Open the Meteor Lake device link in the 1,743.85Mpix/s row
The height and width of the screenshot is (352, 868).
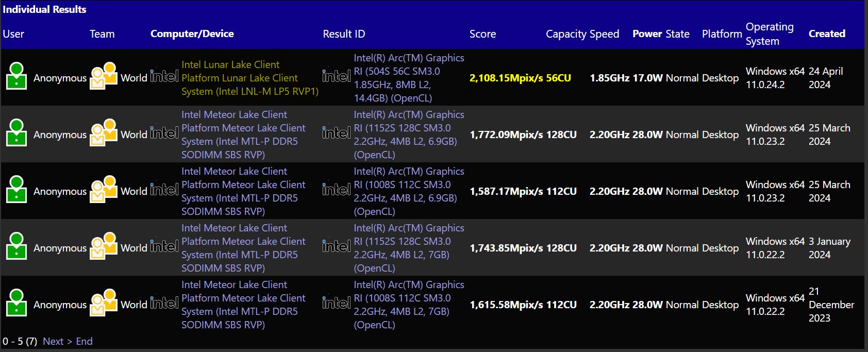click(x=243, y=248)
